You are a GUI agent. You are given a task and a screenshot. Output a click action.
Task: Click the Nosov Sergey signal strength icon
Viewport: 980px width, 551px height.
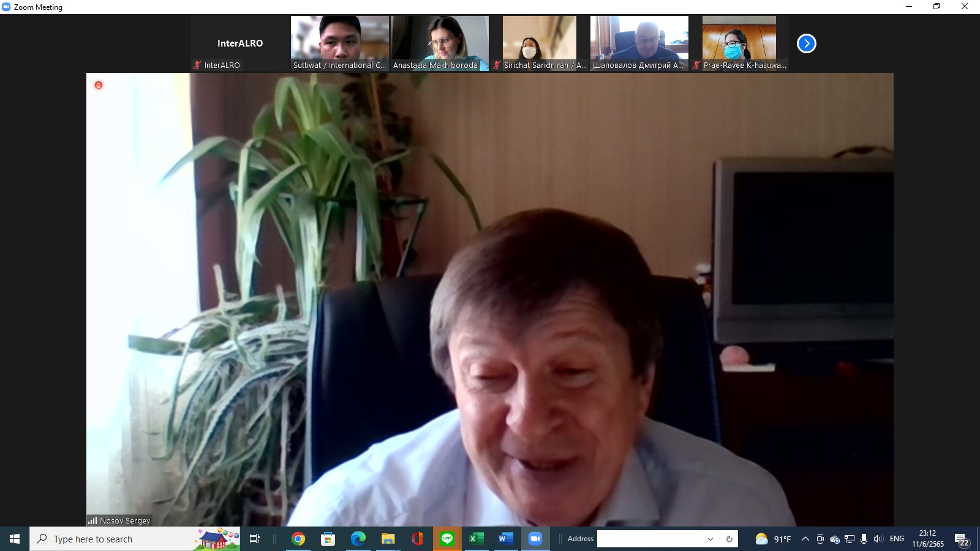tap(92, 520)
